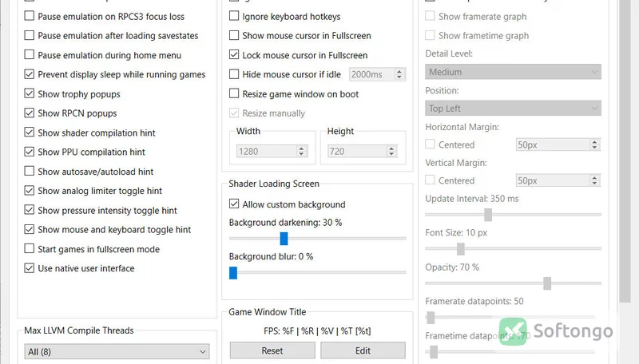Enable Pause emulation during home menu
Screen dimensions: 639x364
click(x=29, y=55)
